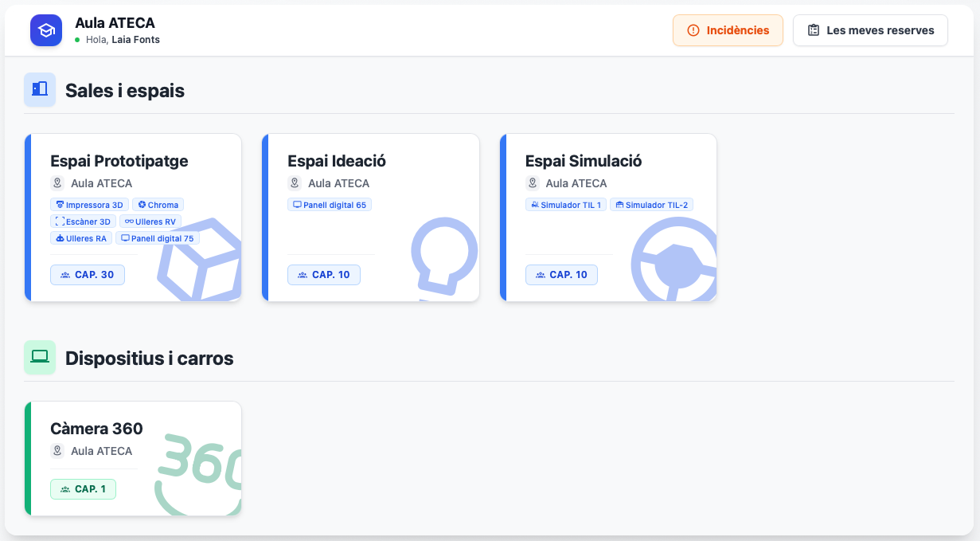Open the Incidències page
This screenshot has height=541, width=980.
pyautogui.click(x=728, y=30)
